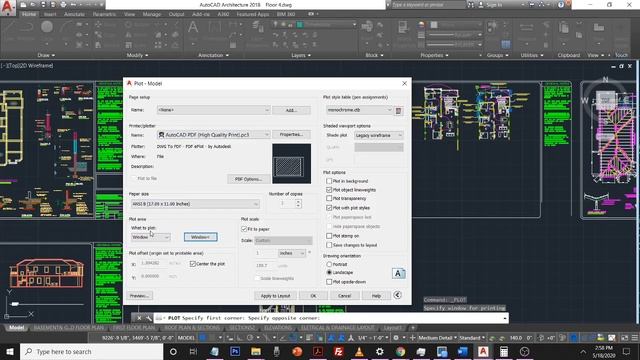Open the plot style table editor icon
This screenshot has height=360, width=640.
pyautogui.click(x=398, y=110)
